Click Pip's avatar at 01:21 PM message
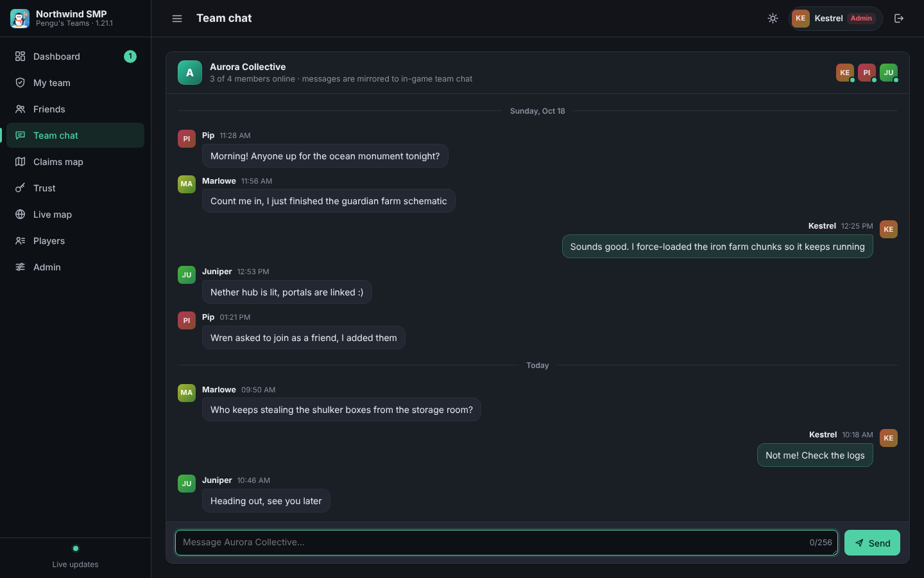The width and height of the screenshot is (924, 578). coord(187,320)
